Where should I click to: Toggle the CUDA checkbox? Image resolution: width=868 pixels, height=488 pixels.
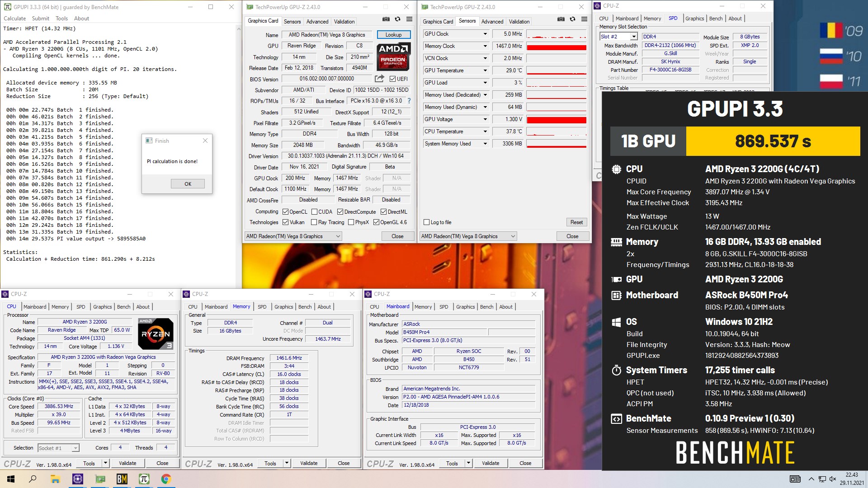tap(314, 211)
